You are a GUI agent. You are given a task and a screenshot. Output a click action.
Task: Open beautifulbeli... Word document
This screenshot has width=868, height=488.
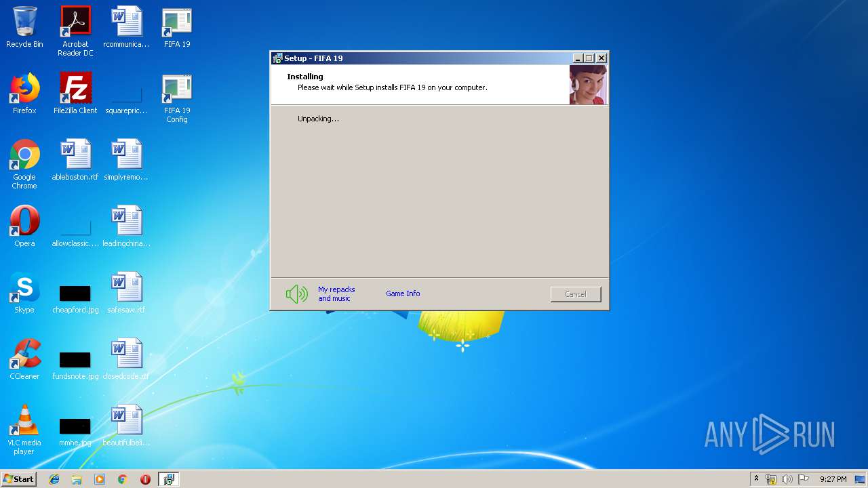126,426
